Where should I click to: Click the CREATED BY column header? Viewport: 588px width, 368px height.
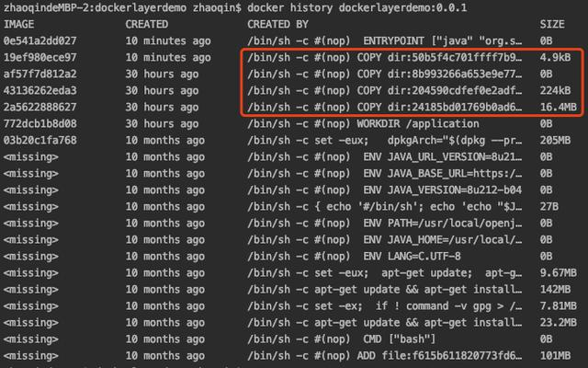277,25
